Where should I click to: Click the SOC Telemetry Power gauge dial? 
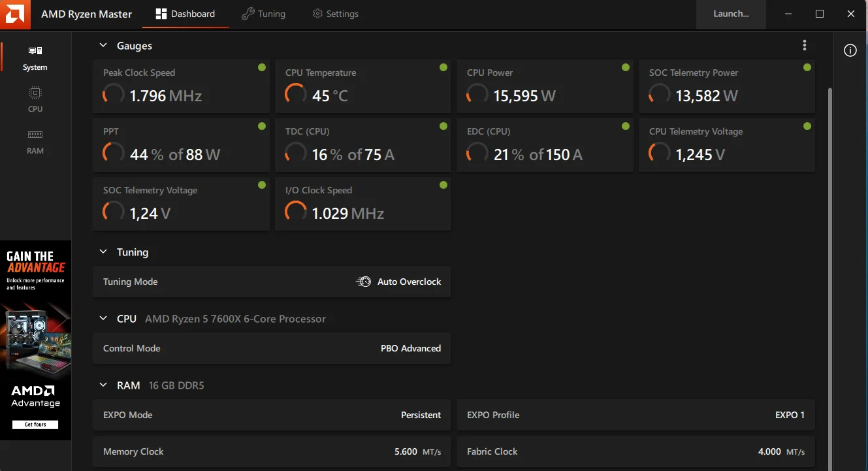[x=660, y=95]
